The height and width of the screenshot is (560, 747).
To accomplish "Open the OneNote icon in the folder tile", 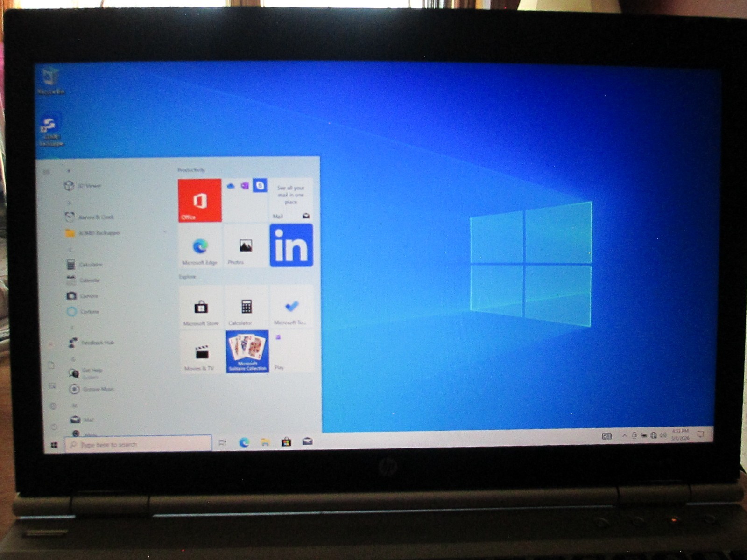I will pyautogui.click(x=245, y=186).
